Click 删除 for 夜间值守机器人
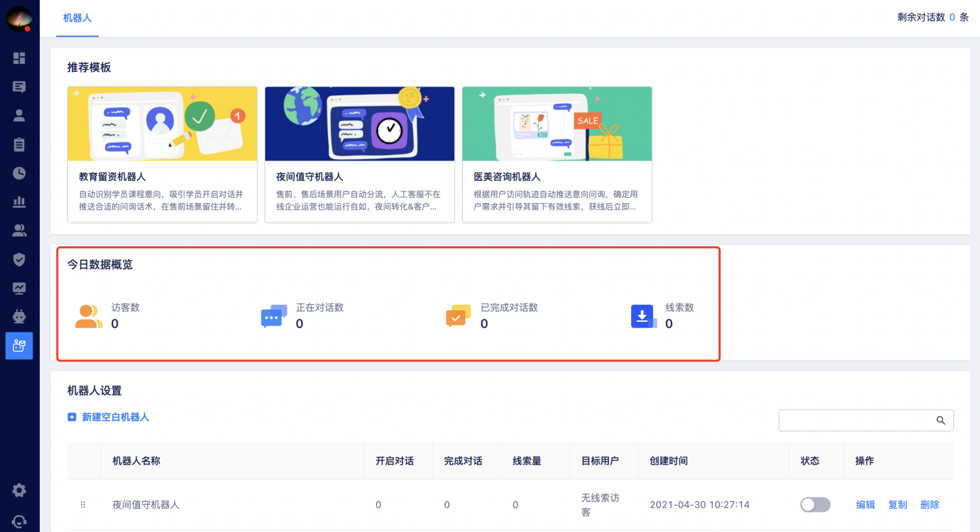Viewport: 980px width, 532px height. pos(930,505)
